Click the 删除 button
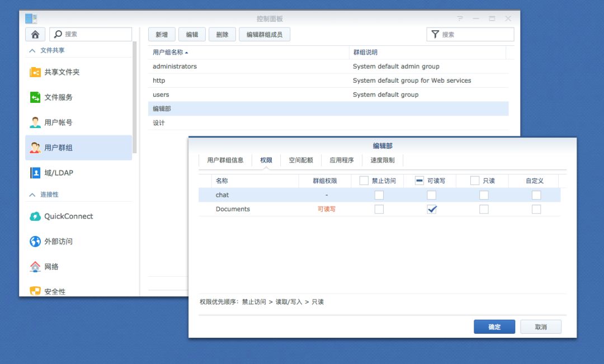Image resolution: width=604 pixels, height=364 pixels. (222, 34)
